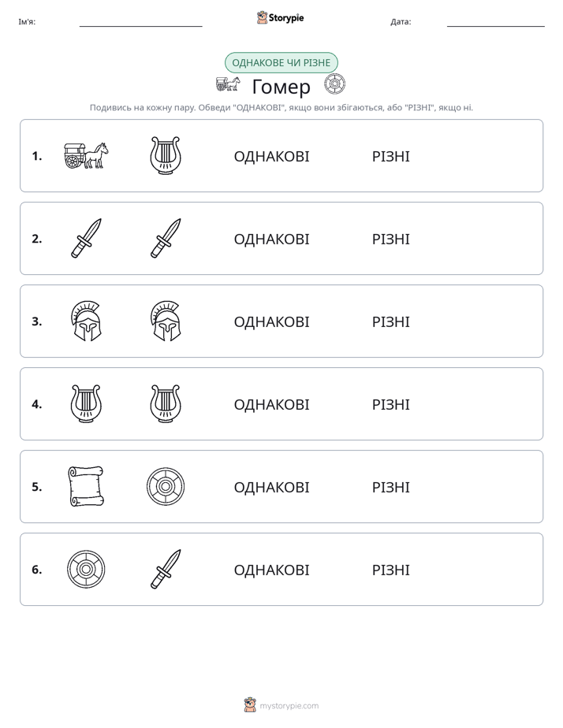Select the dagger icon in row 6

click(166, 569)
